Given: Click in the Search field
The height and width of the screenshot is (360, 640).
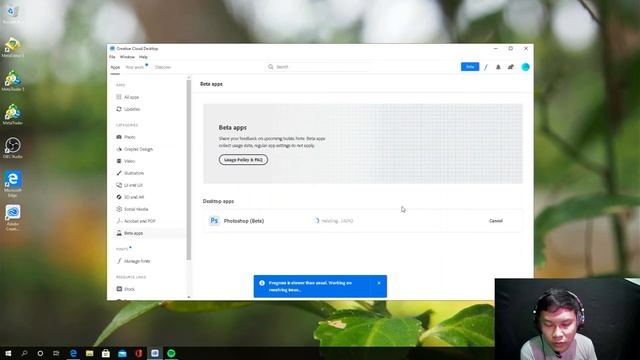Looking at the screenshot, I should pos(318,67).
